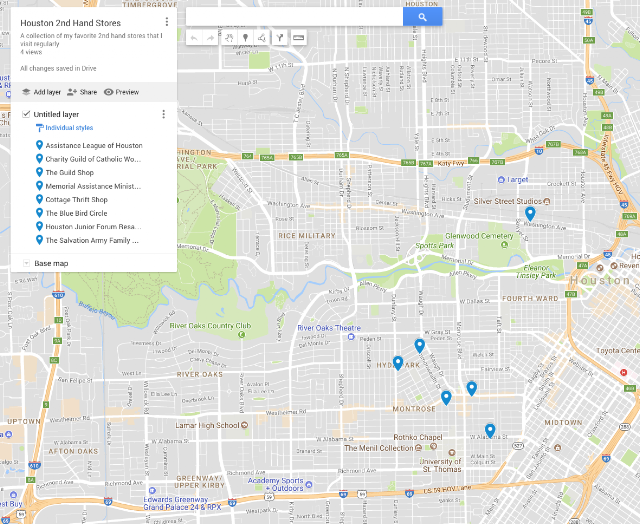Image resolution: width=640 pixels, height=524 pixels.
Task: Click Preview button
Action: point(121,92)
